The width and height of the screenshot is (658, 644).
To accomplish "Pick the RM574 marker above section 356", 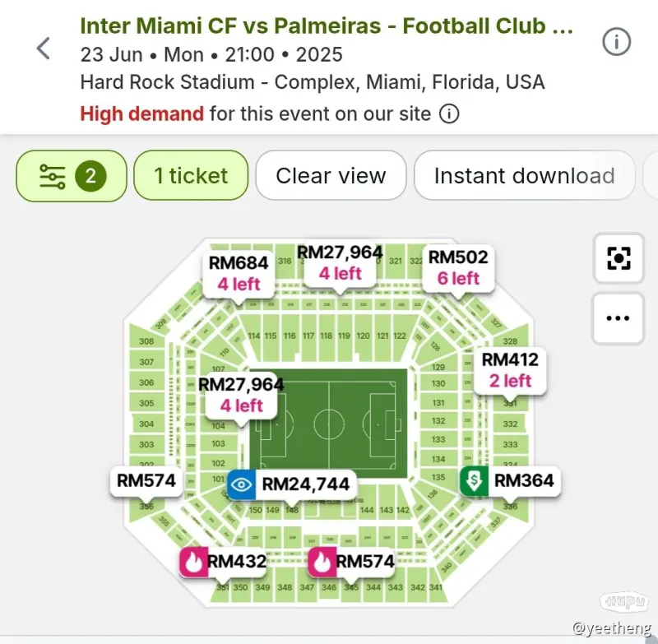I will (146, 481).
